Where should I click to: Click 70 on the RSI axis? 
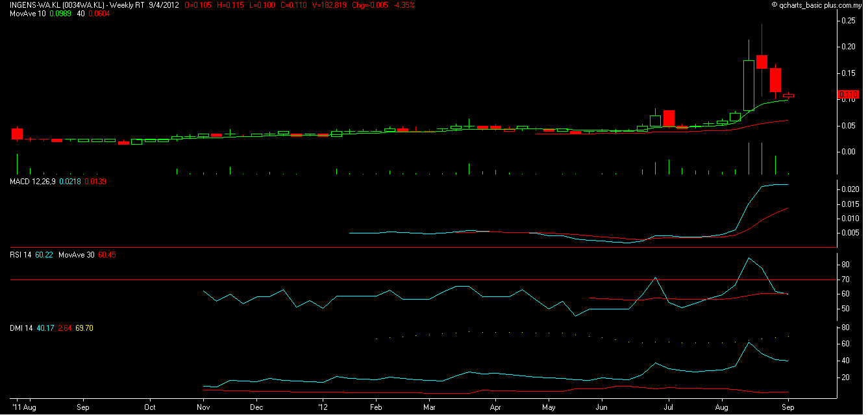point(845,280)
